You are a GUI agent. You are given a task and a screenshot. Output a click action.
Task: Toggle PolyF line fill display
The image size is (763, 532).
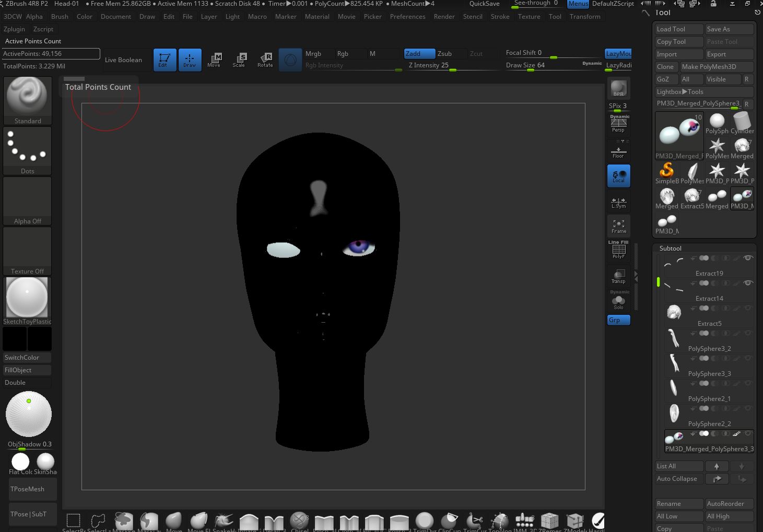(x=618, y=250)
